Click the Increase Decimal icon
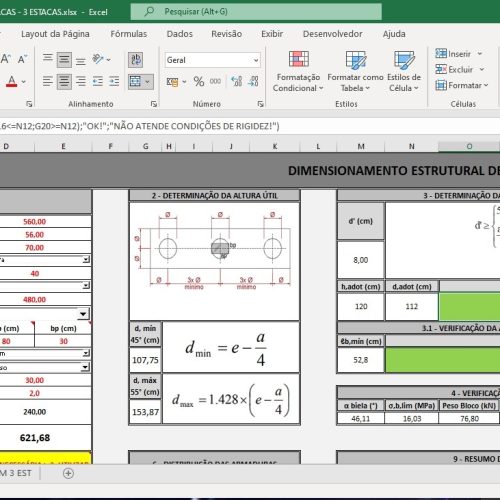The height and width of the screenshot is (500, 500). pos(236,81)
